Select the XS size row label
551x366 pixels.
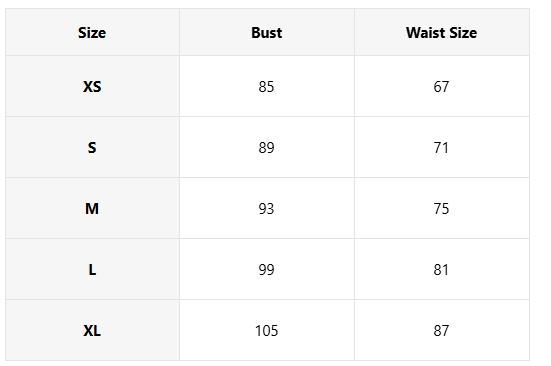coord(92,86)
